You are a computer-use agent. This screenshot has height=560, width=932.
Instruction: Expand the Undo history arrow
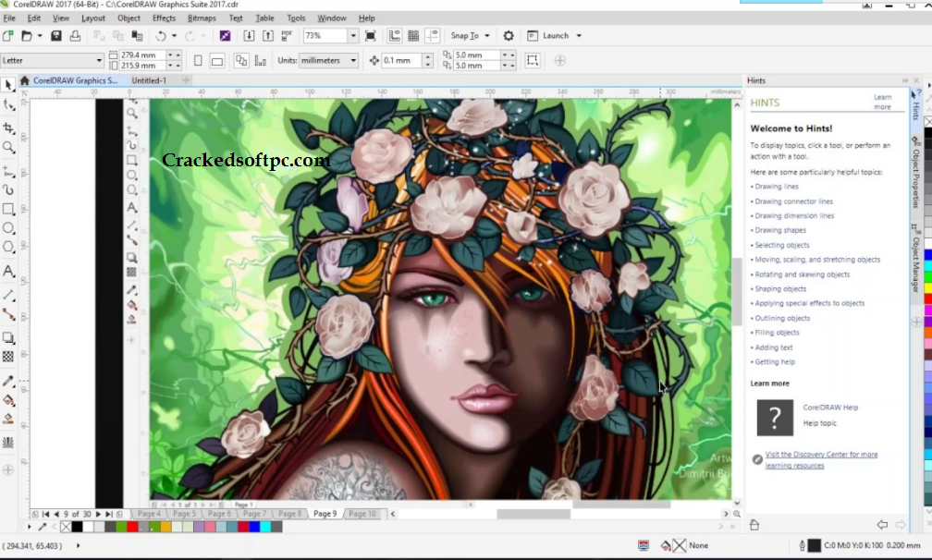coord(174,36)
